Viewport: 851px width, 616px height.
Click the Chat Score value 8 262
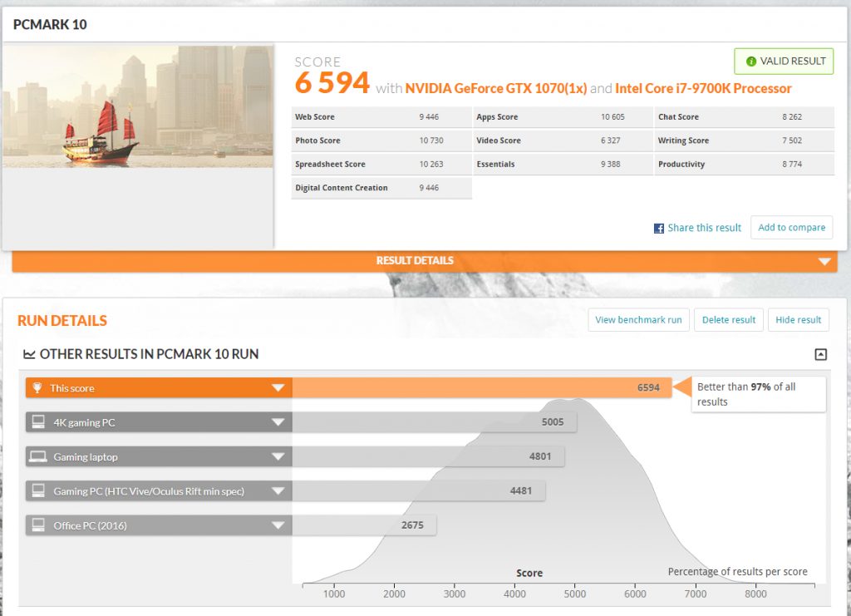tap(792, 116)
